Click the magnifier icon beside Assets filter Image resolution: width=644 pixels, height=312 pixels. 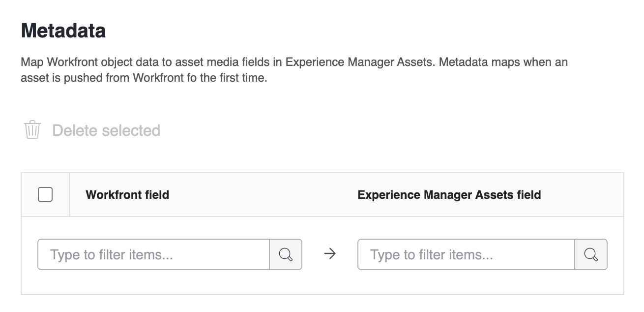591,254
